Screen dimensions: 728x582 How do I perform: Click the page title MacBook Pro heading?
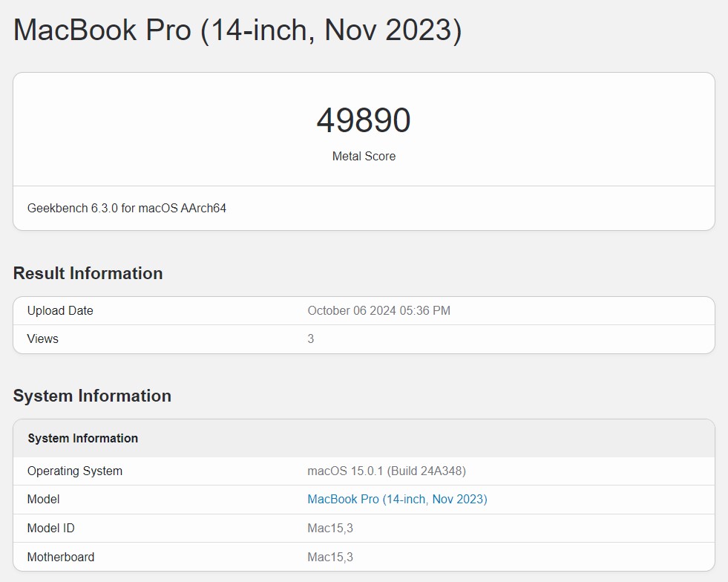coord(237,30)
